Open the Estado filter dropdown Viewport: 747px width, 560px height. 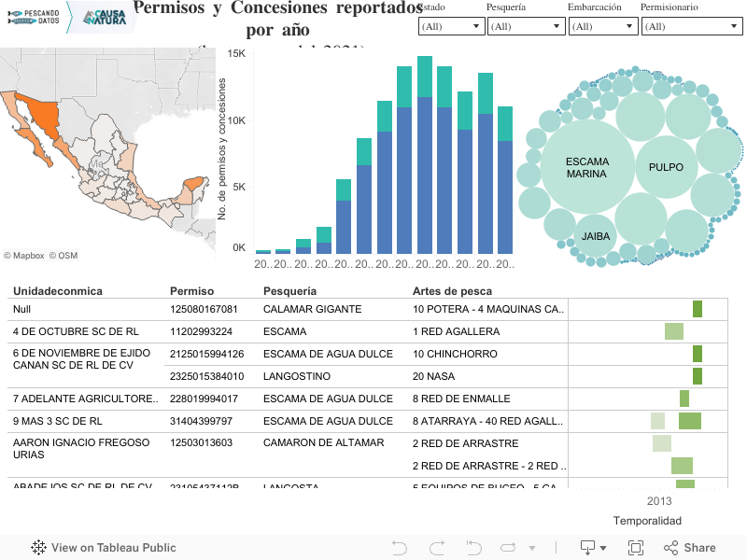451,27
